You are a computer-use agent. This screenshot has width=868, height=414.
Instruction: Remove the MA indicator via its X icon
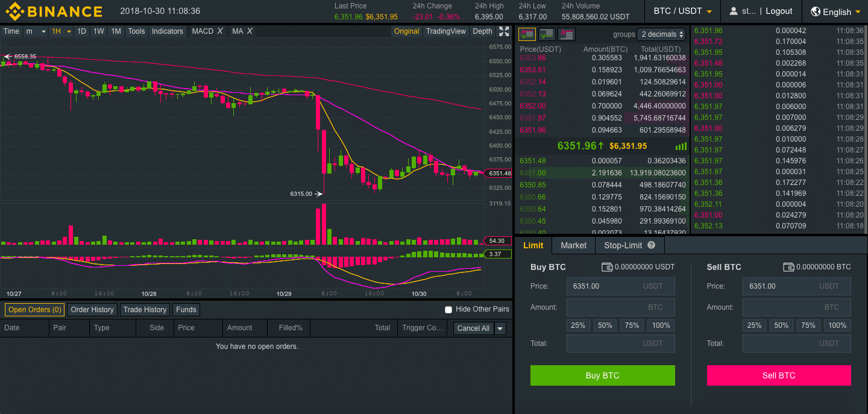[x=249, y=31]
